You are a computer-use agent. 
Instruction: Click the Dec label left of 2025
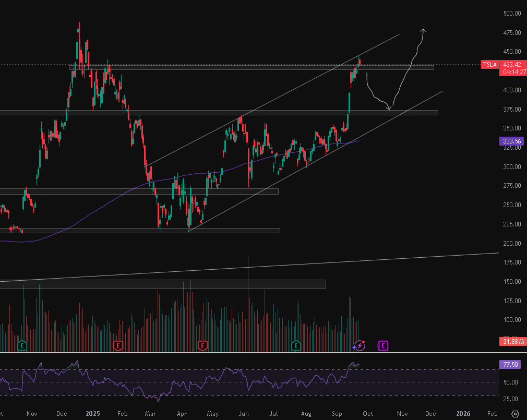click(62, 414)
